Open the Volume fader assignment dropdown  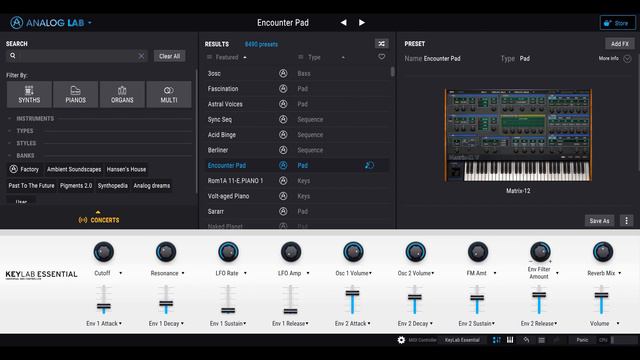pyautogui.click(x=618, y=324)
